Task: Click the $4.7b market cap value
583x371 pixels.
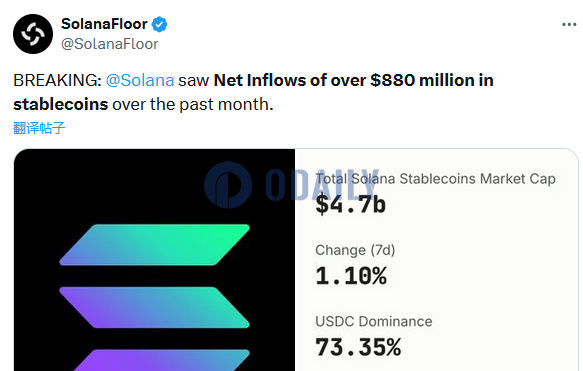Action: click(351, 204)
